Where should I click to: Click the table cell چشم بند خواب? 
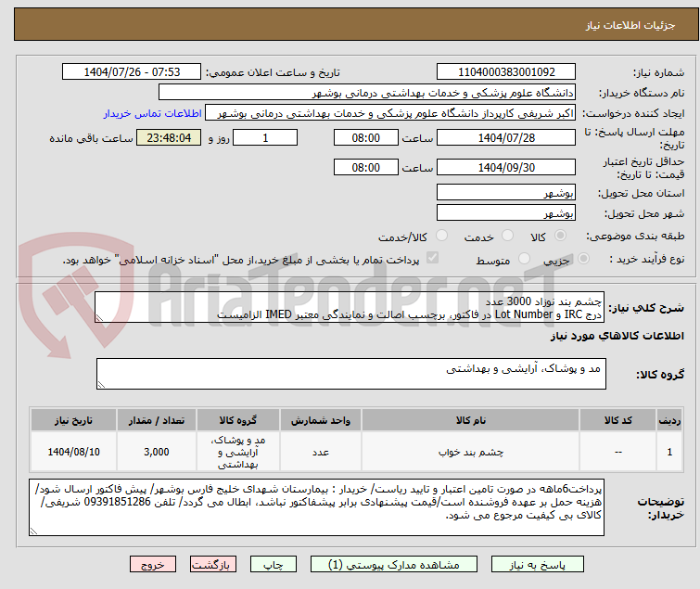pyautogui.click(x=471, y=452)
